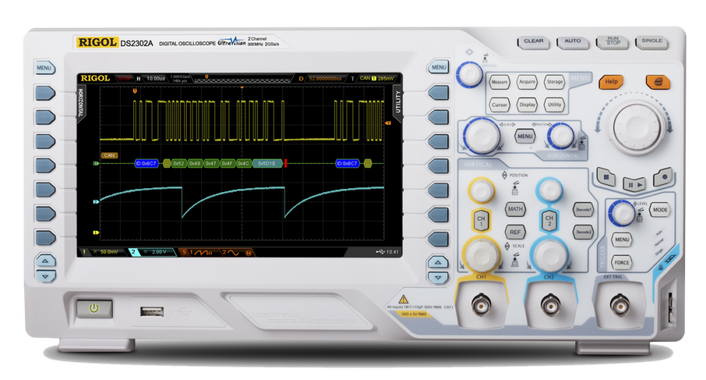Toggle the REF waveform button
The height and width of the screenshot is (380, 706).
point(515,232)
